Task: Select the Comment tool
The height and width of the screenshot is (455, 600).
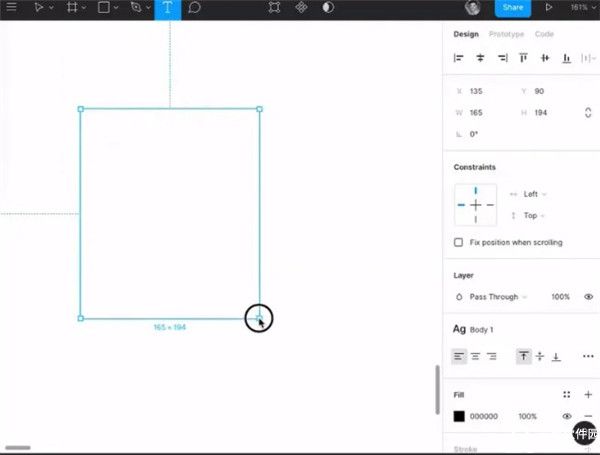Action: (x=195, y=8)
